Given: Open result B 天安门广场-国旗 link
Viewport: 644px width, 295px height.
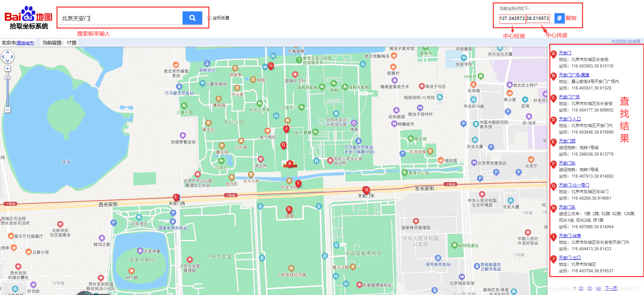Looking at the screenshot, I should (x=574, y=75).
